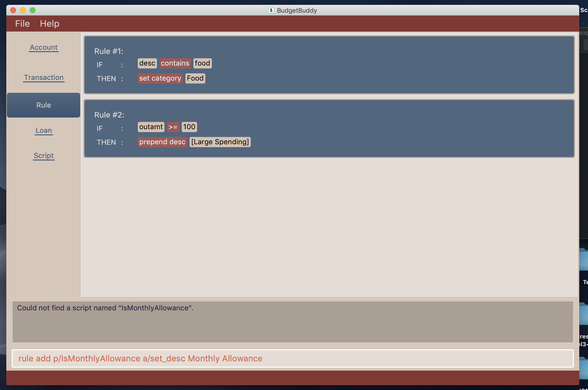Click the >= operator token in Rule #2
The height and width of the screenshot is (390, 588).
[173, 127]
